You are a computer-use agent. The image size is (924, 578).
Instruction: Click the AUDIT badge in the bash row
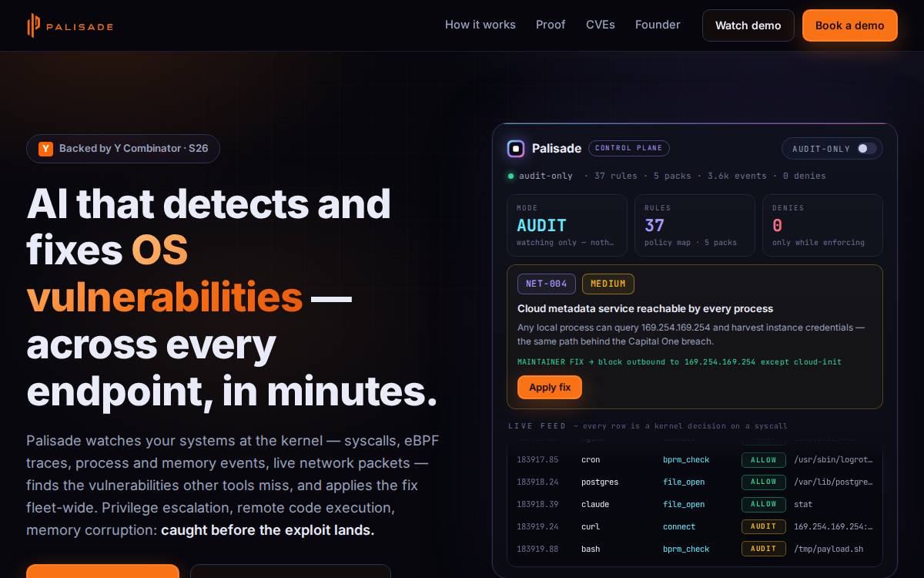pyautogui.click(x=764, y=549)
